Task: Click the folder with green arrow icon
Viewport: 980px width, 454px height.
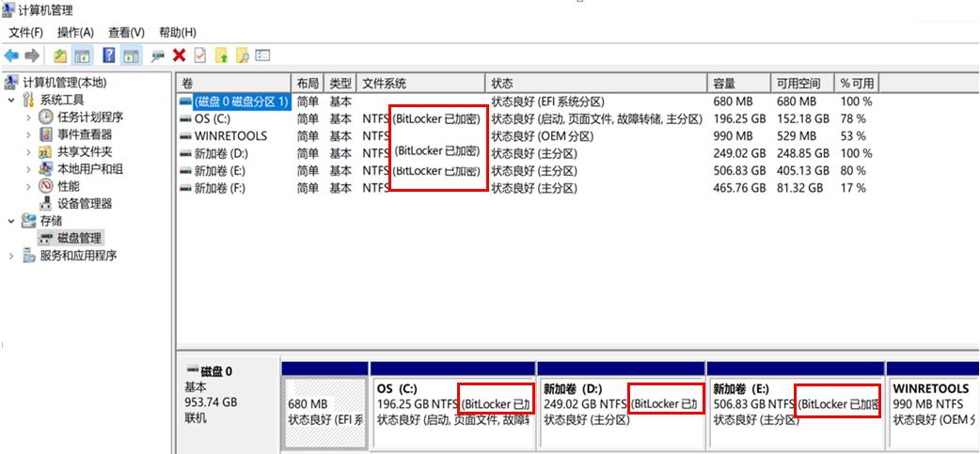Action: (221, 55)
